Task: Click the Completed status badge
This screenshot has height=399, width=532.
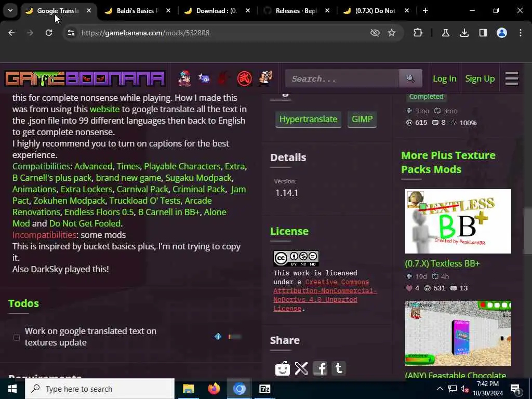Action: click(x=426, y=96)
